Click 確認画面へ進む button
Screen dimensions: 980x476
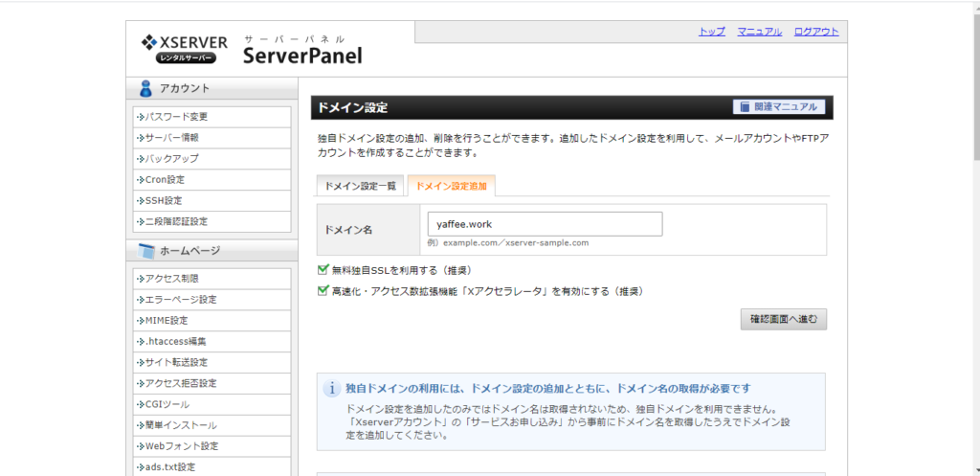point(784,319)
